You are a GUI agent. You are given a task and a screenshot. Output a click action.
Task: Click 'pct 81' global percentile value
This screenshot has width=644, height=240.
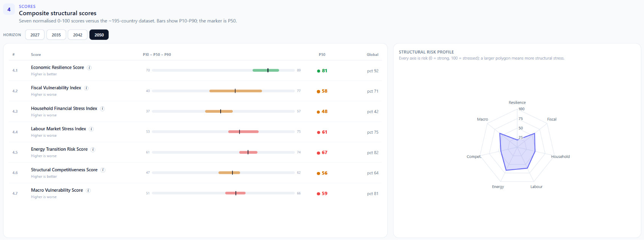[x=373, y=194]
